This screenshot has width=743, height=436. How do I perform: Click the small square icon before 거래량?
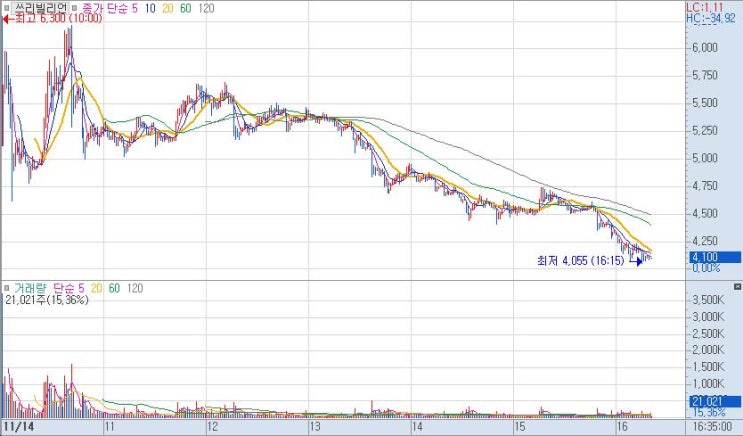[7, 288]
